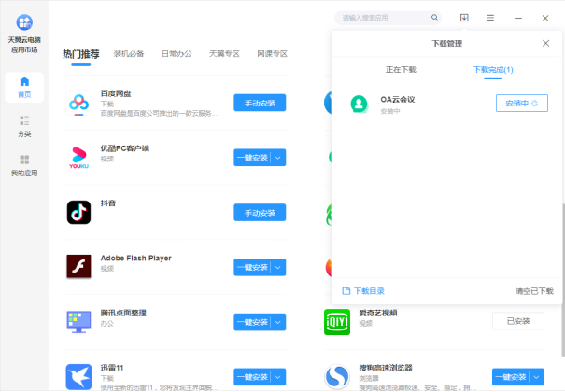
Task: Select the 装机必备 tab
Action: 129,54
